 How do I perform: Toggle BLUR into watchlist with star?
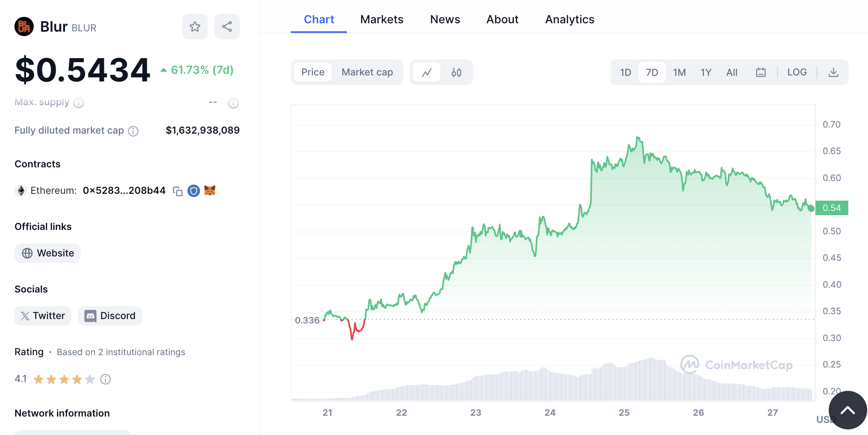[x=195, y=26]
